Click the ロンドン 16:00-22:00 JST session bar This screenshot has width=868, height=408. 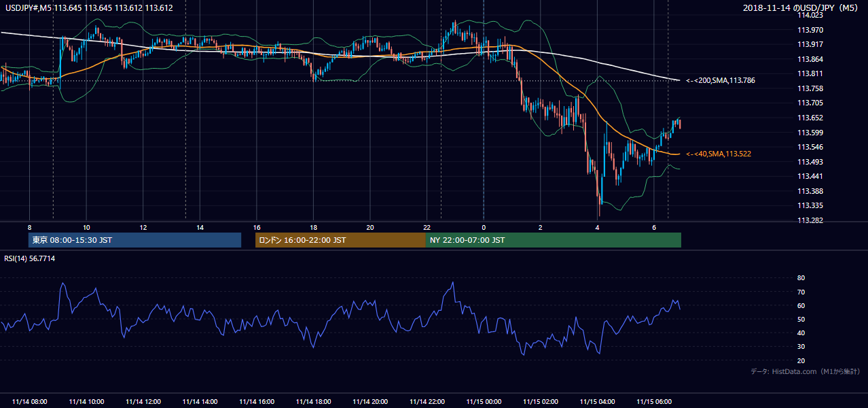[x=340, y=240]
